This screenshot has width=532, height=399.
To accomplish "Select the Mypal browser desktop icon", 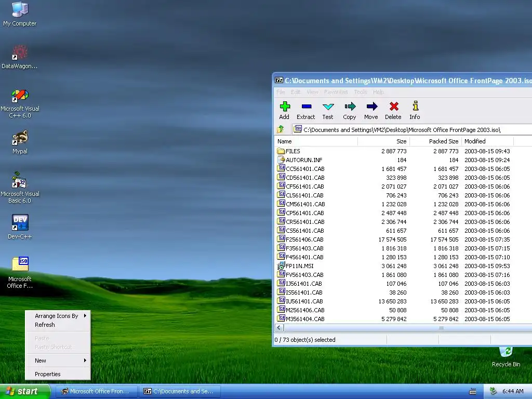I will coord(20,138).
